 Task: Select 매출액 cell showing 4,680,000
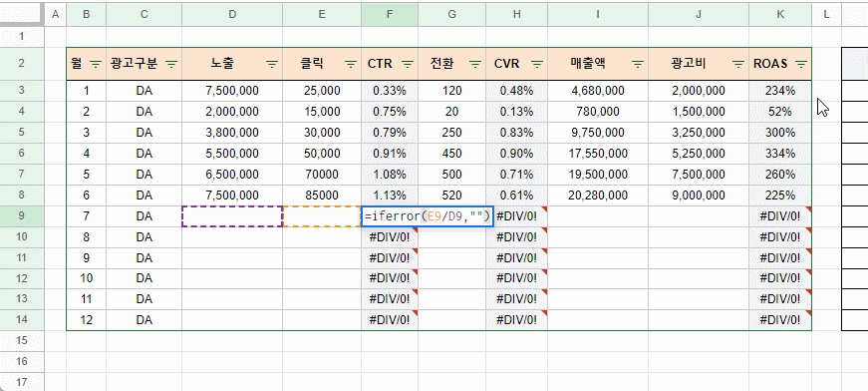tap(598, 91)
